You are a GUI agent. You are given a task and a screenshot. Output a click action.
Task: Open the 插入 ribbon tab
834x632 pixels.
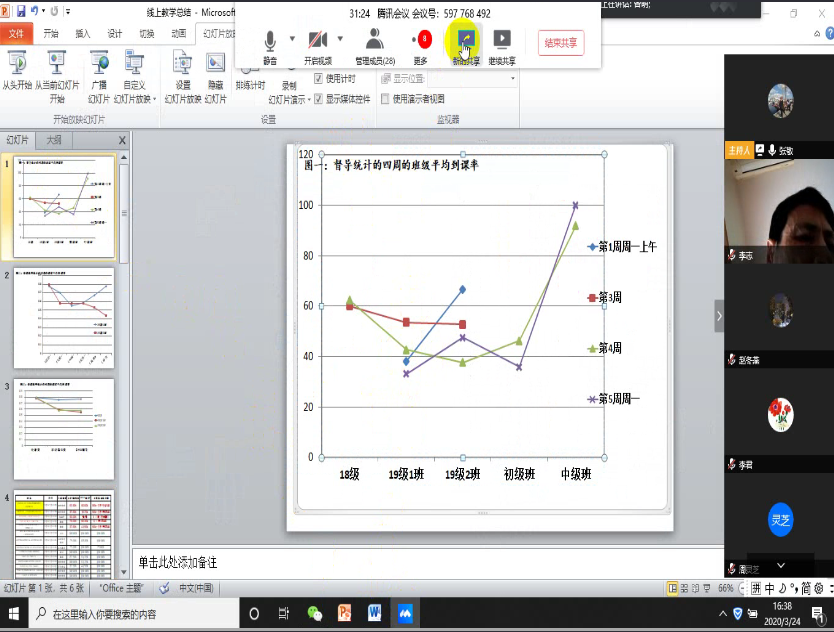(x=83, y=33)
